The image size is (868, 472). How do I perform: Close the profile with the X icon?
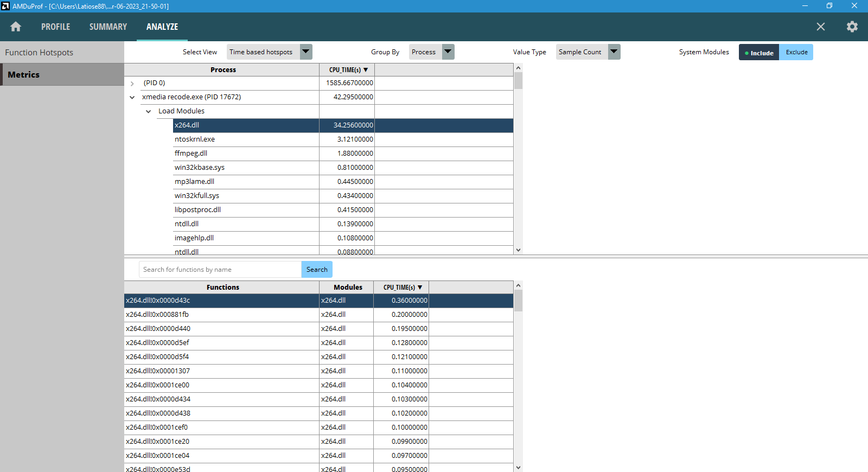821,27
